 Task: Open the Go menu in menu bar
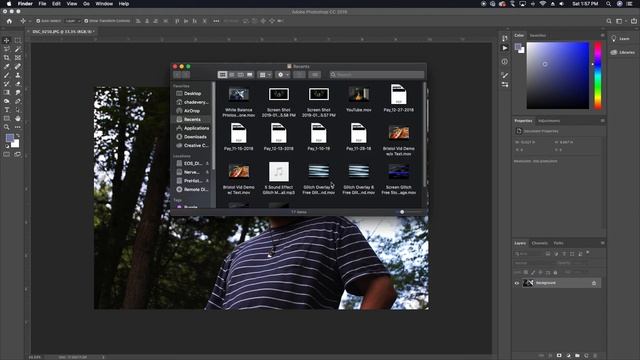[x=86, y=4]
